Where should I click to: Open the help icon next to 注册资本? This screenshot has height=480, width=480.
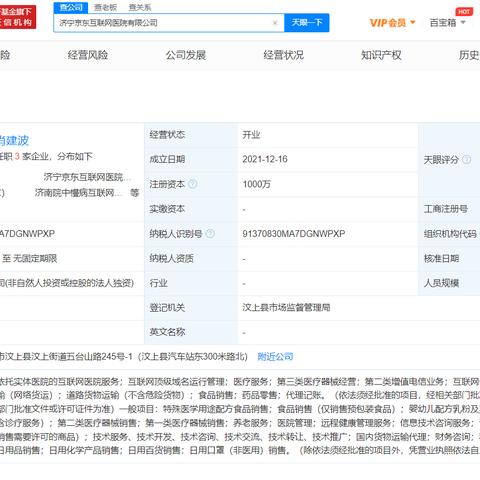pyautogui.click(x=192, y=184)
